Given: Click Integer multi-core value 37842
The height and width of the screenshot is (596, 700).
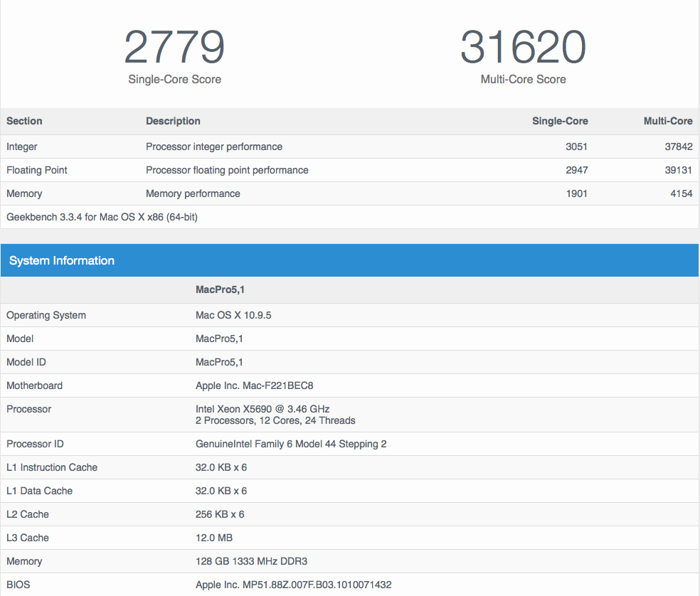Looking at the screenshot, I should (679, 147).
